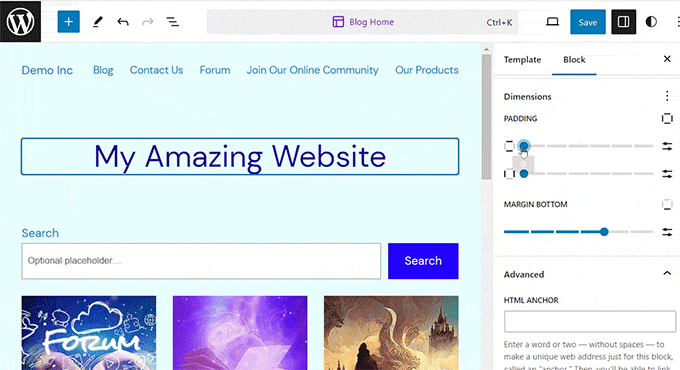Open the desktop preview icon

(552, 22)
